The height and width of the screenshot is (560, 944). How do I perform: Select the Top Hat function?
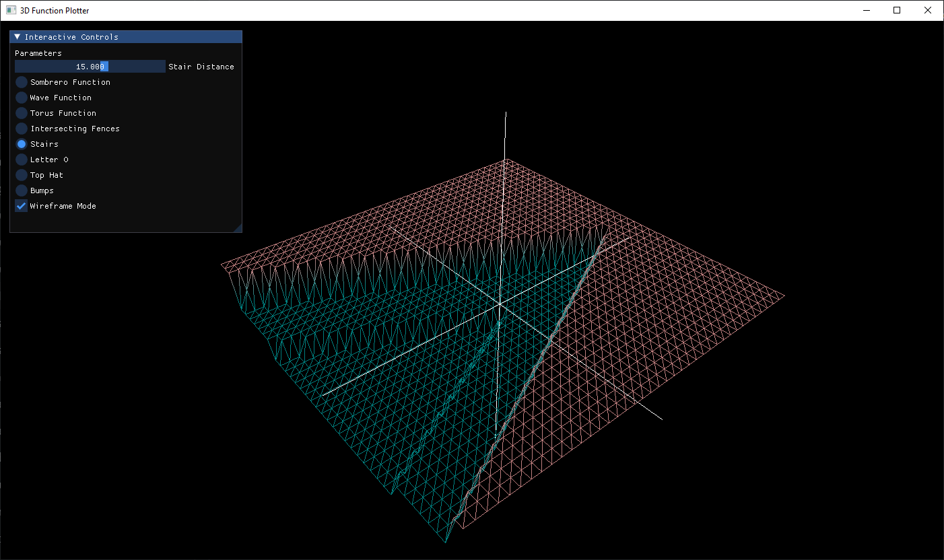(x=20, y=174)
